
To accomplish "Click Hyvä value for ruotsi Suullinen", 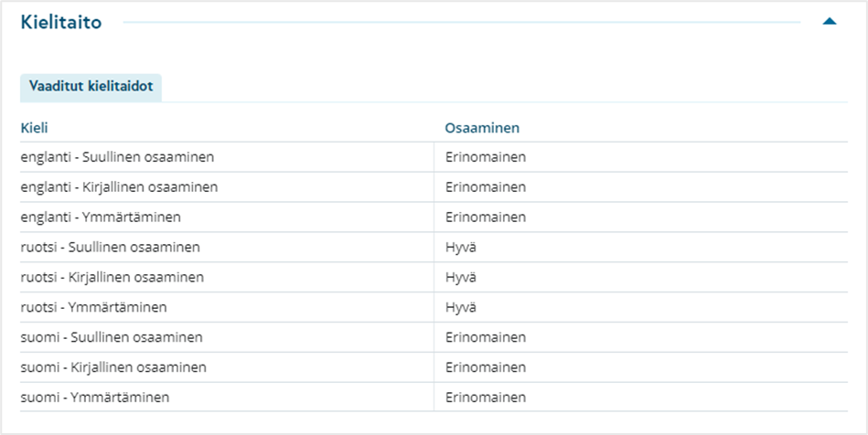I will [461, 247].
